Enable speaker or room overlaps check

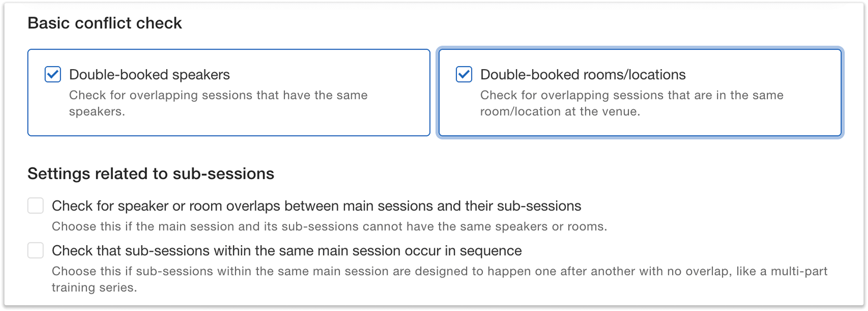[x=36, y=206]
